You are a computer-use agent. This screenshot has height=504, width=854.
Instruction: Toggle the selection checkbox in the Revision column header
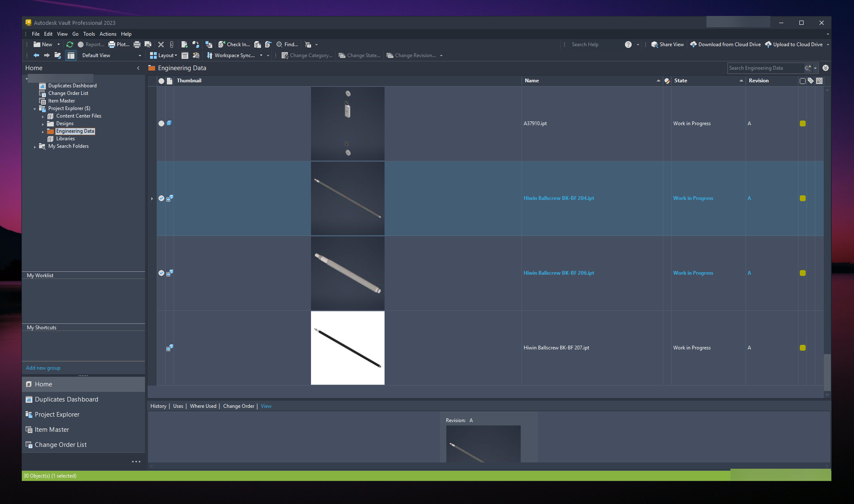[x=803, y=81]
